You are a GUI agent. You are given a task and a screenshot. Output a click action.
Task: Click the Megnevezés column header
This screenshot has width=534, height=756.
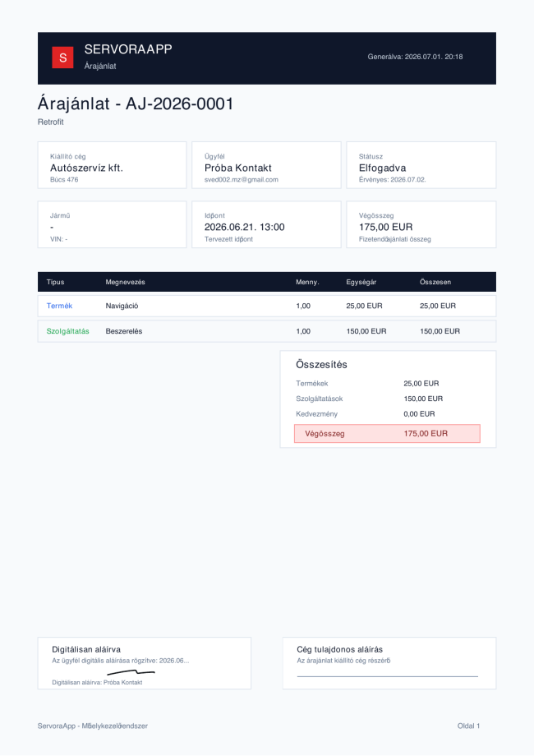tap(126, 282)
